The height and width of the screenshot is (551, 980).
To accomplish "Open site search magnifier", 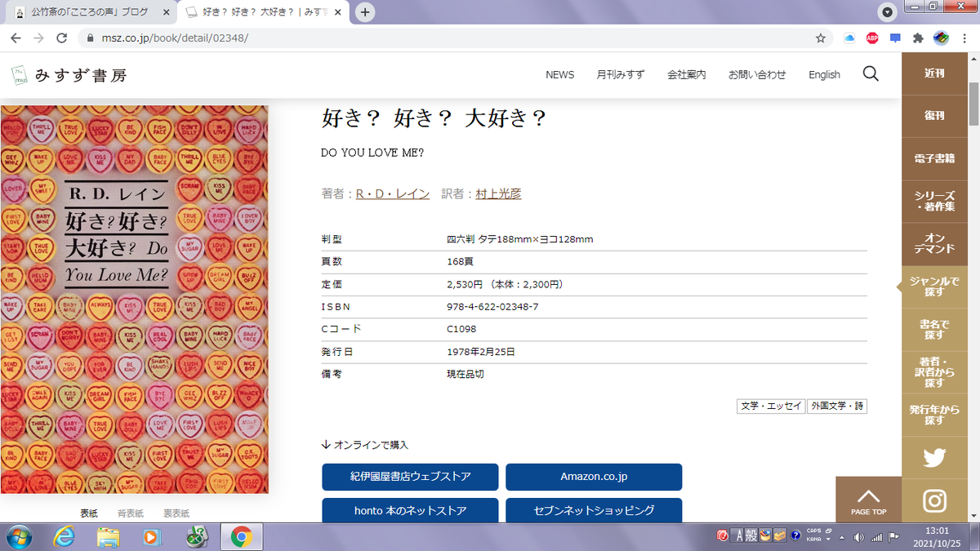I will pyautogui.click(x=871, y=74).
